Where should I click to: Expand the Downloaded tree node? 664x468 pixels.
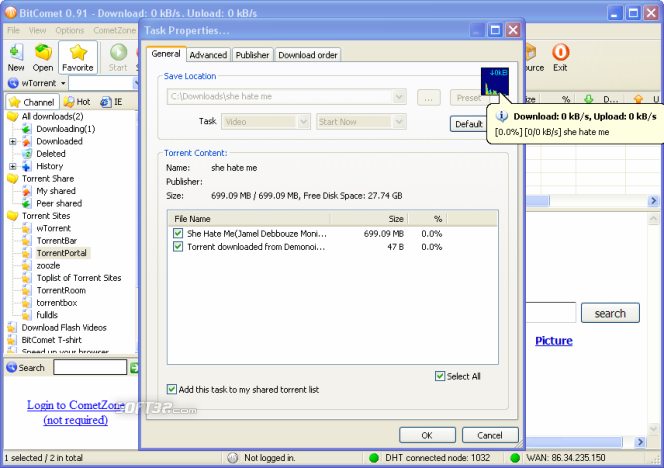(13, 141)
